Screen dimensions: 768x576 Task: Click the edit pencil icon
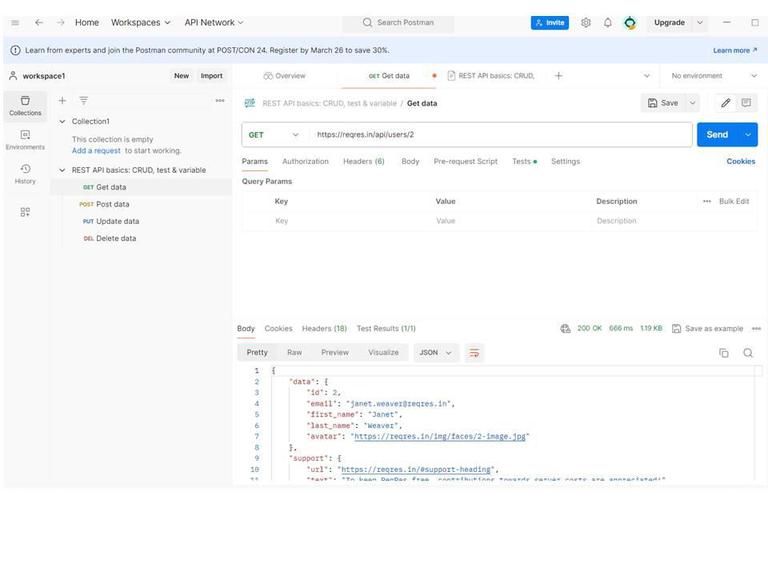tap(725, 102)
